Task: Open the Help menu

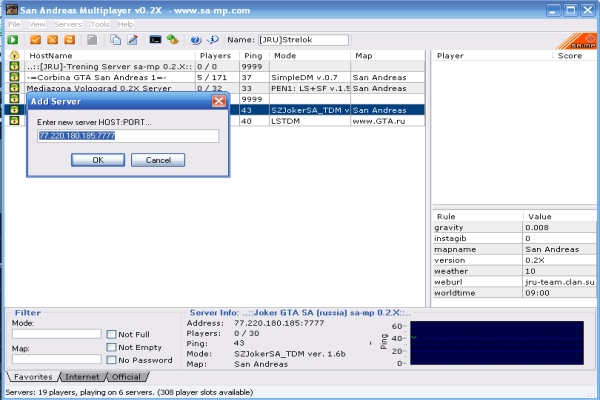Action: click(125, 24)
